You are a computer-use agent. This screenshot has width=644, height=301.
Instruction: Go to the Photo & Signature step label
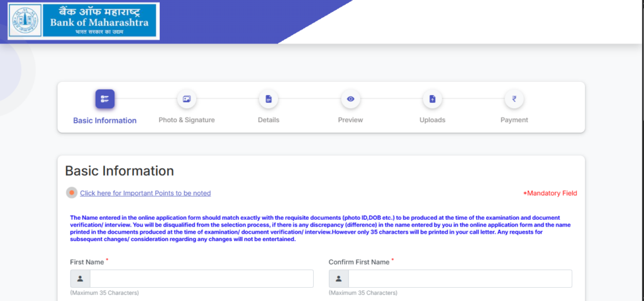186,120
